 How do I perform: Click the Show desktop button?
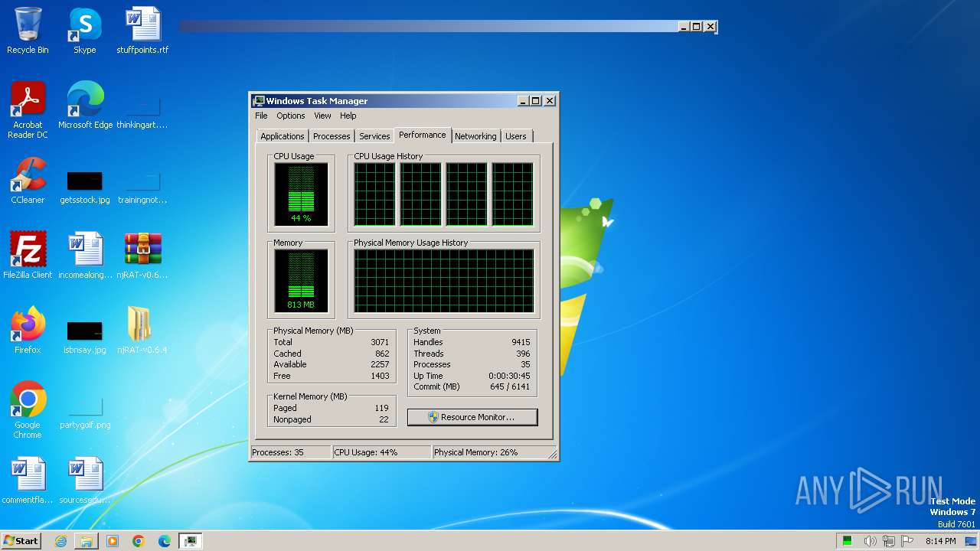pyautogui.click(x=972, y=541)
